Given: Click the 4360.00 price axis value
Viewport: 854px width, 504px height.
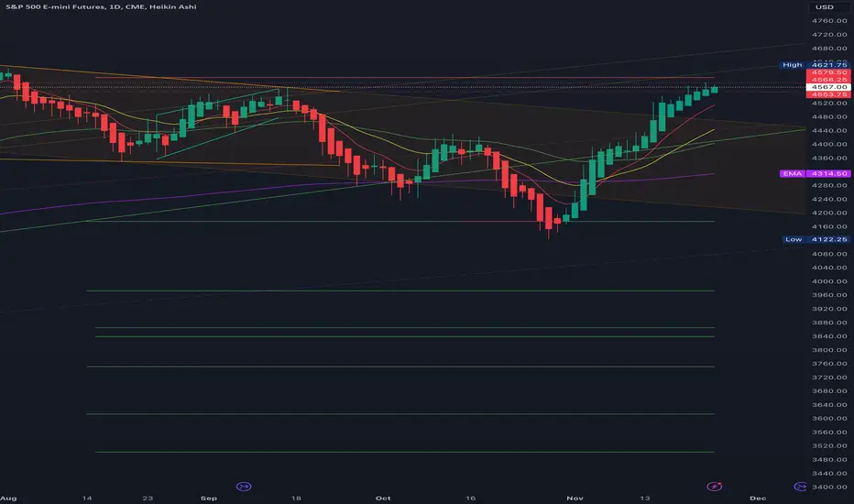Looking at the screenshot, I should tap(829, 158).
